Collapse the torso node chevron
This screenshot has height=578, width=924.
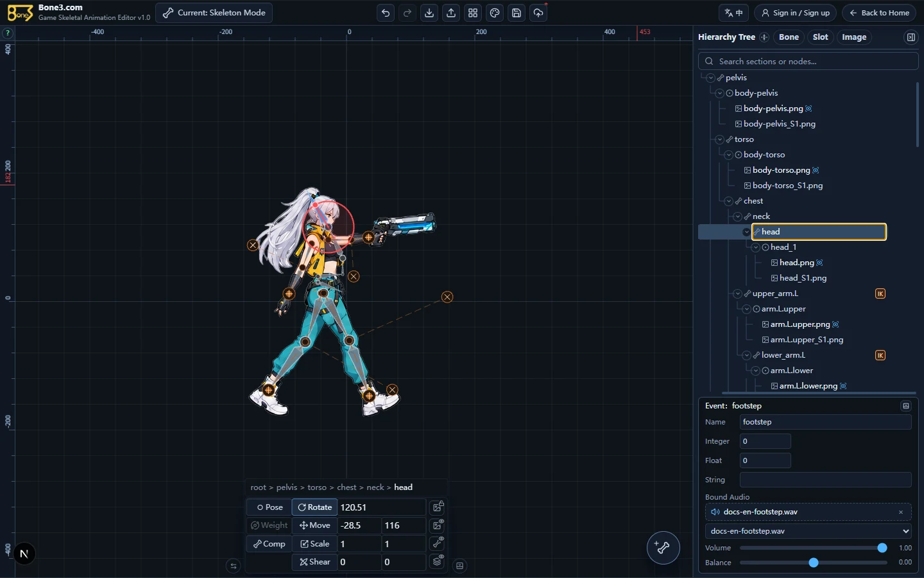coord(719,139)
